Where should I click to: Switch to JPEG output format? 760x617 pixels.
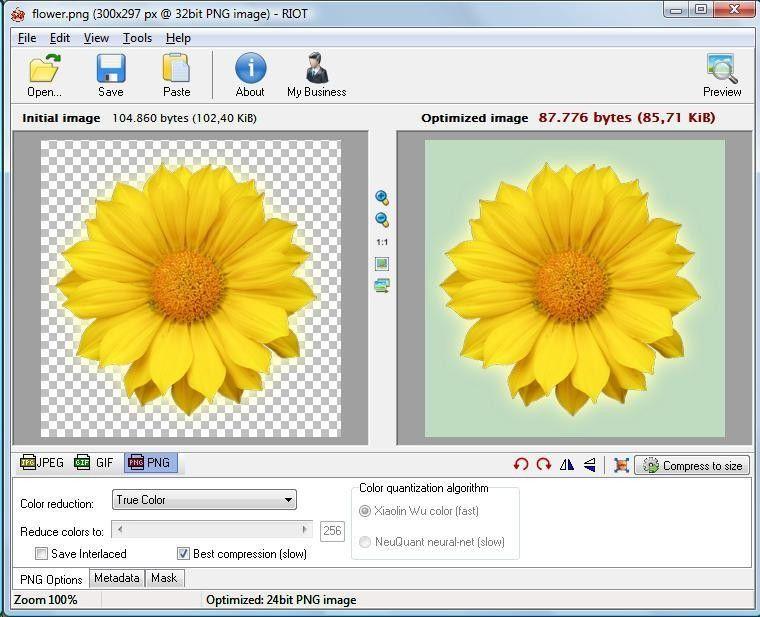[42, 463]
